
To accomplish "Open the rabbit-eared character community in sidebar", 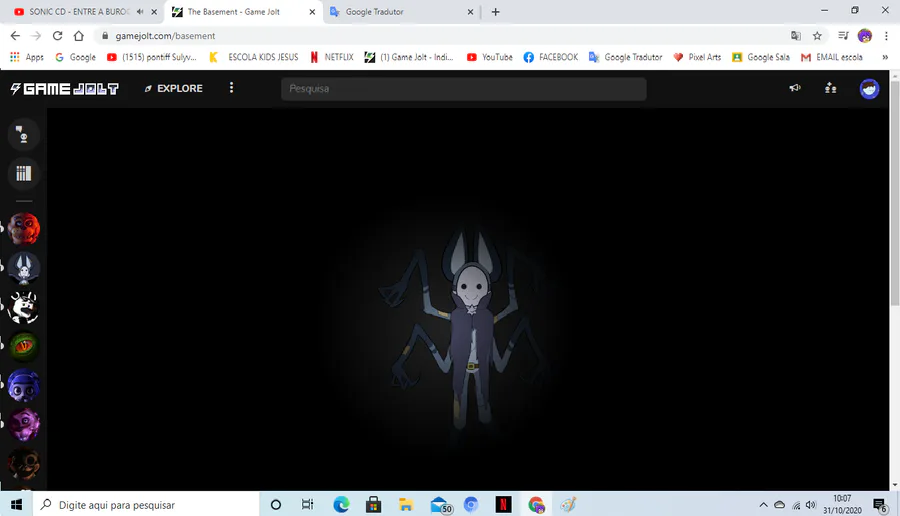I will pyautogui.click(x=24, y=268).
